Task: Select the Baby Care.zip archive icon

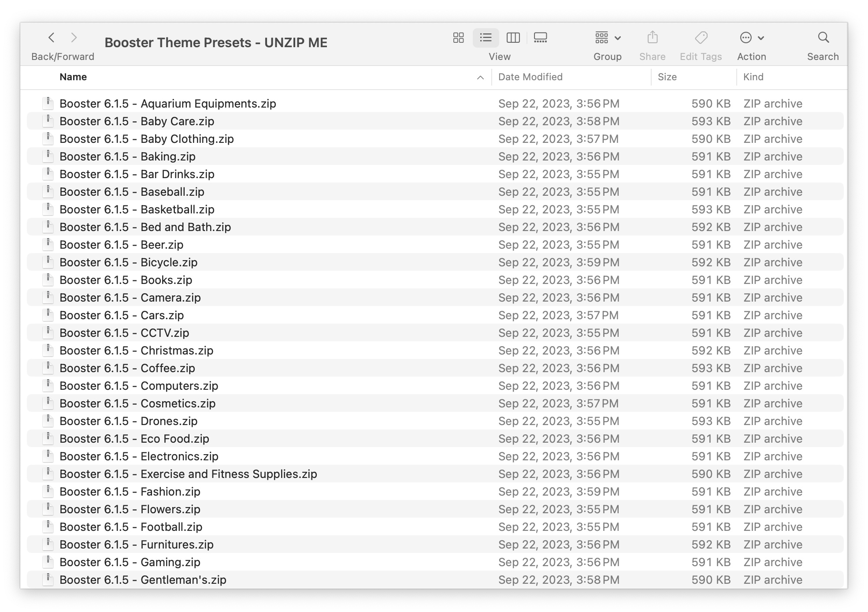Action: click(48, 121)
